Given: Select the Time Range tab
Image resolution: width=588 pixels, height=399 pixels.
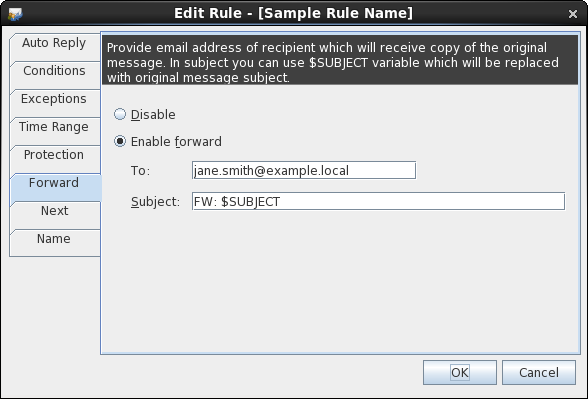Looking at the screenshot, I should click(x=54, y=131).
